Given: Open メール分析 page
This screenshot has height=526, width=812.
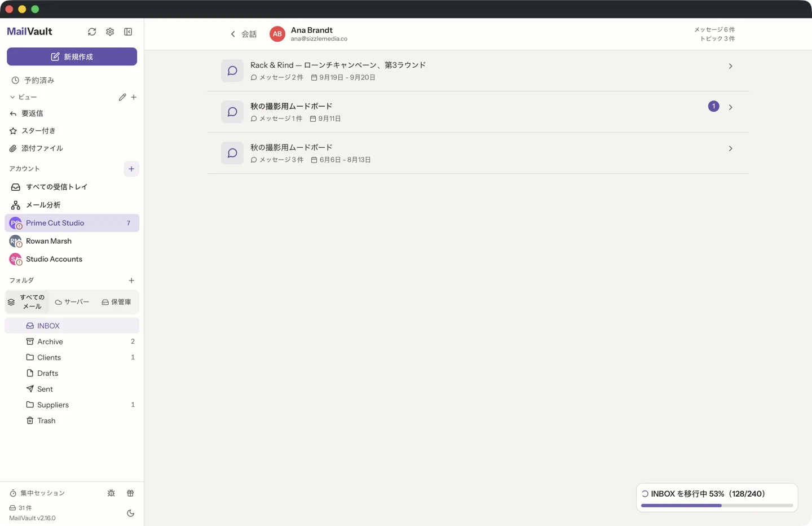Looking at the screenshot, I should [72, 205].
